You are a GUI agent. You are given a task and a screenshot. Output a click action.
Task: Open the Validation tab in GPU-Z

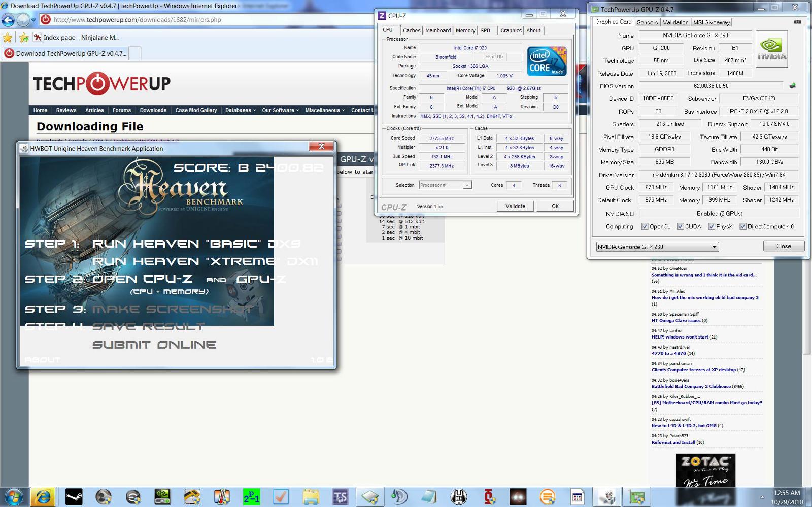[675, 22]
